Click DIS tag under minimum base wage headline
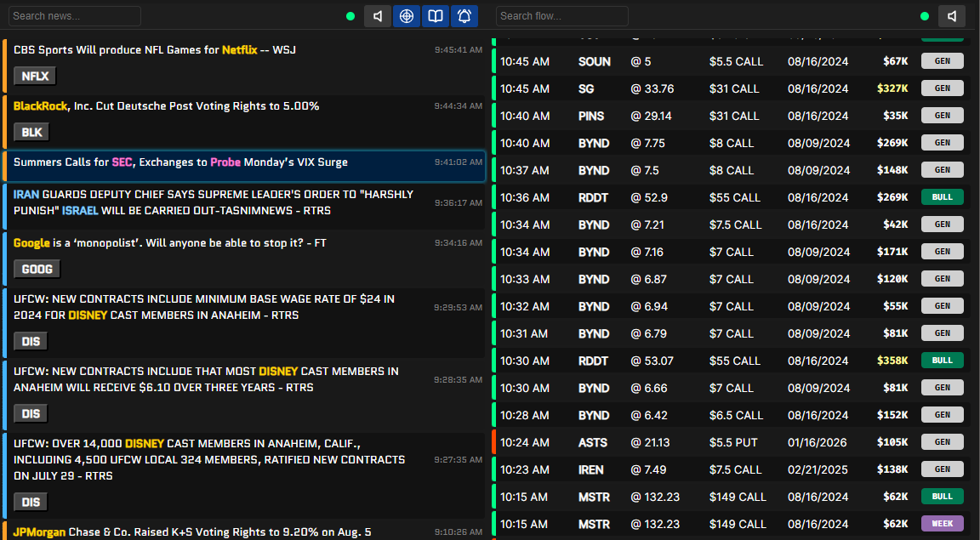This screenshot has width=980, height=540. point(31,342)
